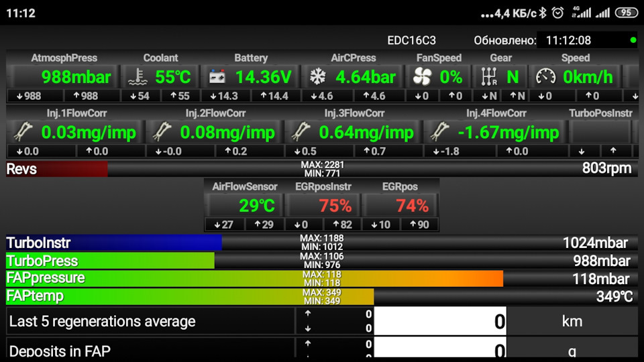Tap the EDC16C3 ECU label
644x362 pixels.
[x=411, y=40]
